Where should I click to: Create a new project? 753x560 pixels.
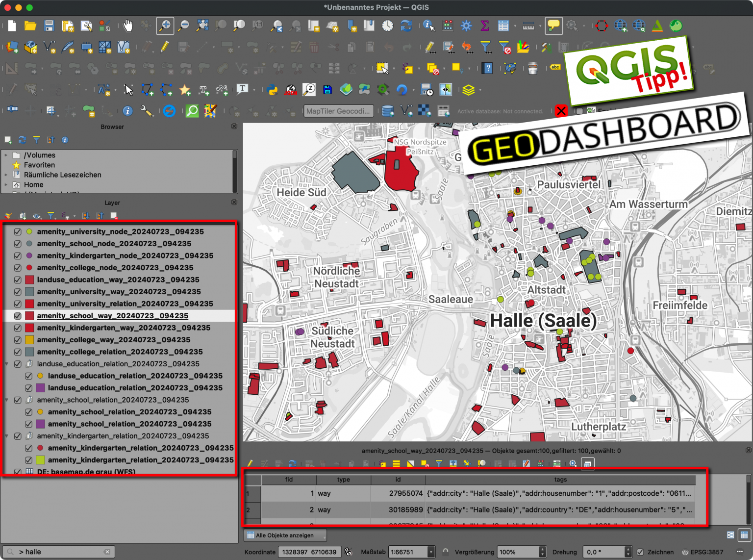11,25
